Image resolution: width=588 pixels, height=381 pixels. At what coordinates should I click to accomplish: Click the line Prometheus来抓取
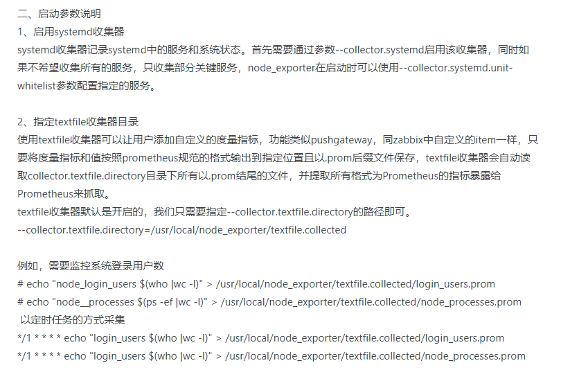point(64,194)
